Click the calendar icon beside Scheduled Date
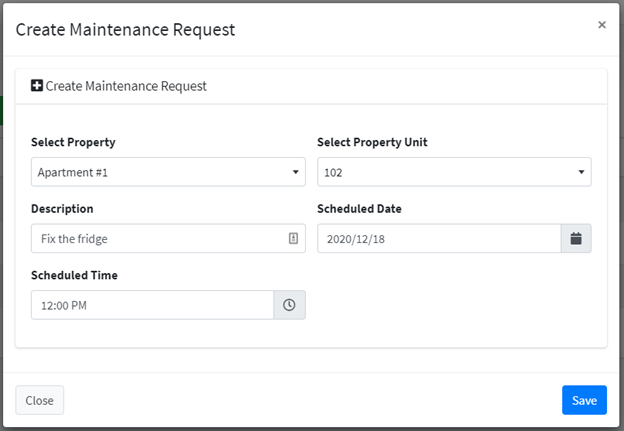 pyautogui.click(x=576, y=238)
